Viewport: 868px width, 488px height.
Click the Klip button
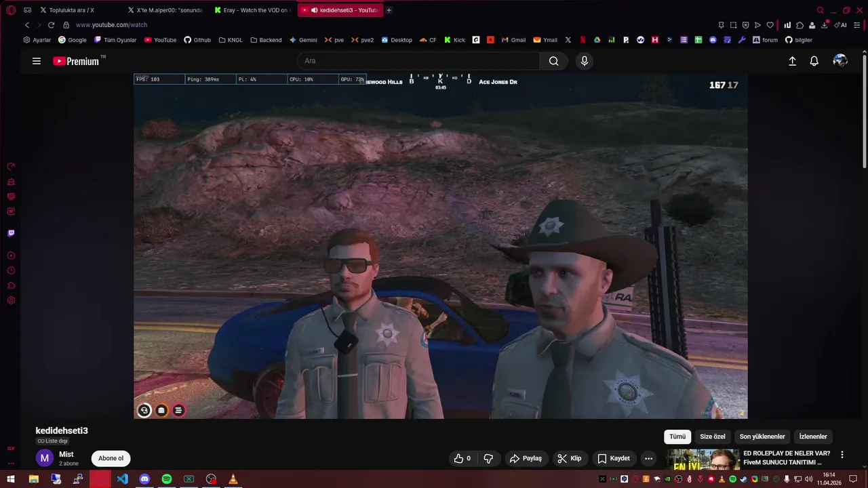(569, 458)
